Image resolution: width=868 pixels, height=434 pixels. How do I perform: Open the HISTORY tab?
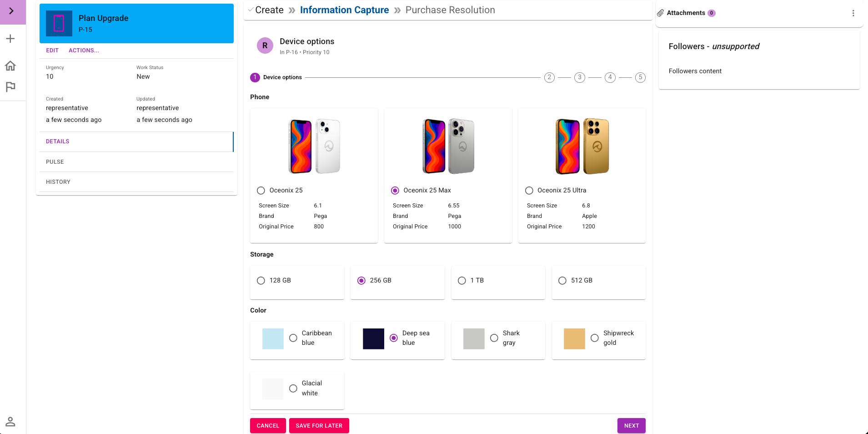(58, 182)
